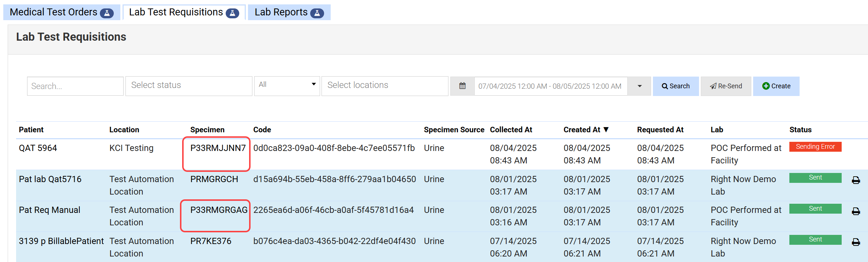Print the Pat Req Manual requisition

(856, 211)
